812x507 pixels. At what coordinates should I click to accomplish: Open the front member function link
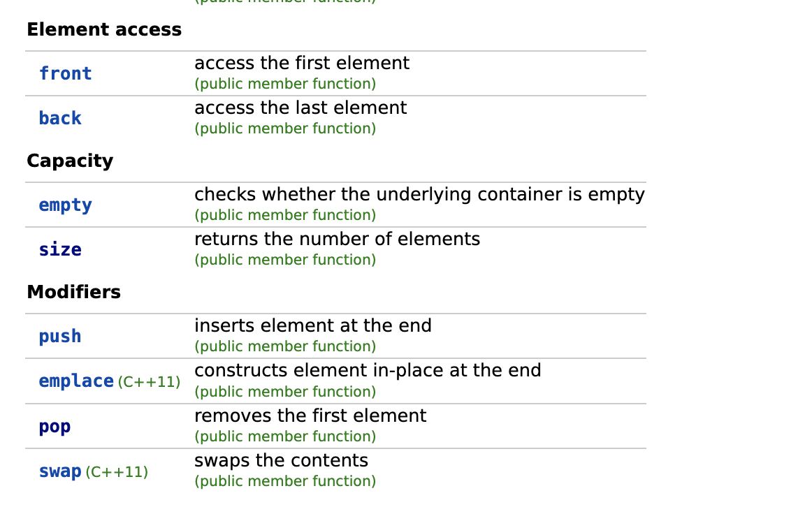coord(65,73)
